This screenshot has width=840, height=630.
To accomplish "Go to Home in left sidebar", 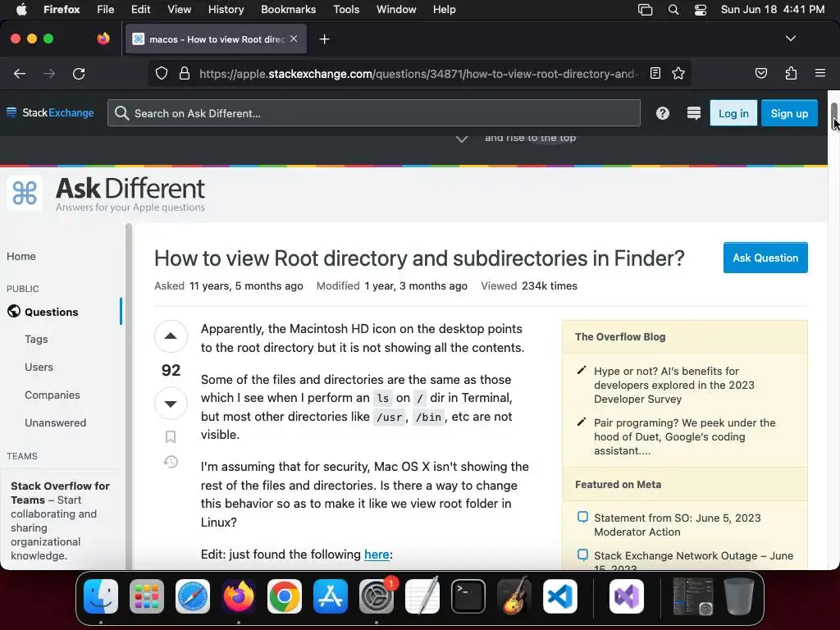I will tap(21, 256).
